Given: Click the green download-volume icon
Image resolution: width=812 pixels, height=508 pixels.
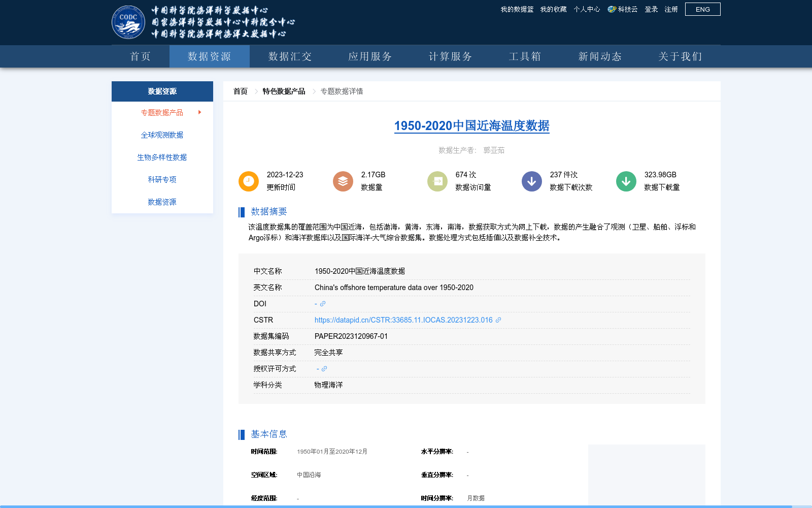Looking at the screenshot, I should 626,181.
